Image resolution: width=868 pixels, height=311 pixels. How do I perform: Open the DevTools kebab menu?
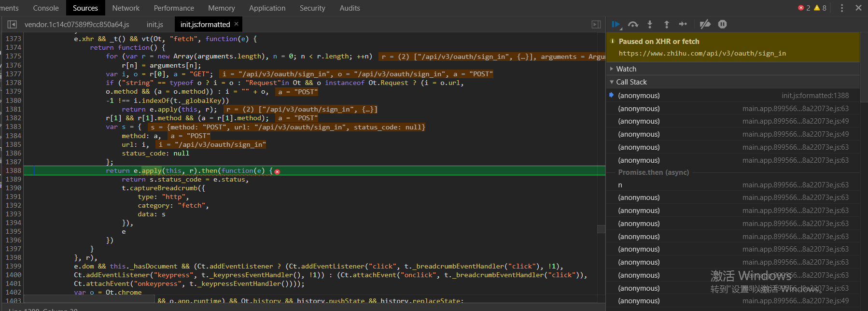pyautogui.click(x=842, y=8)
